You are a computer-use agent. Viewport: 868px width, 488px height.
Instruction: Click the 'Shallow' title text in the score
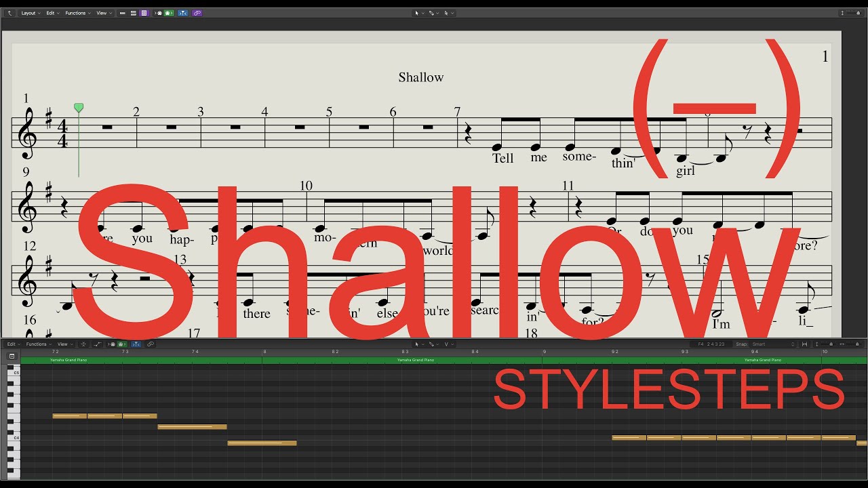pyautogui.click(x=421, y=77)
